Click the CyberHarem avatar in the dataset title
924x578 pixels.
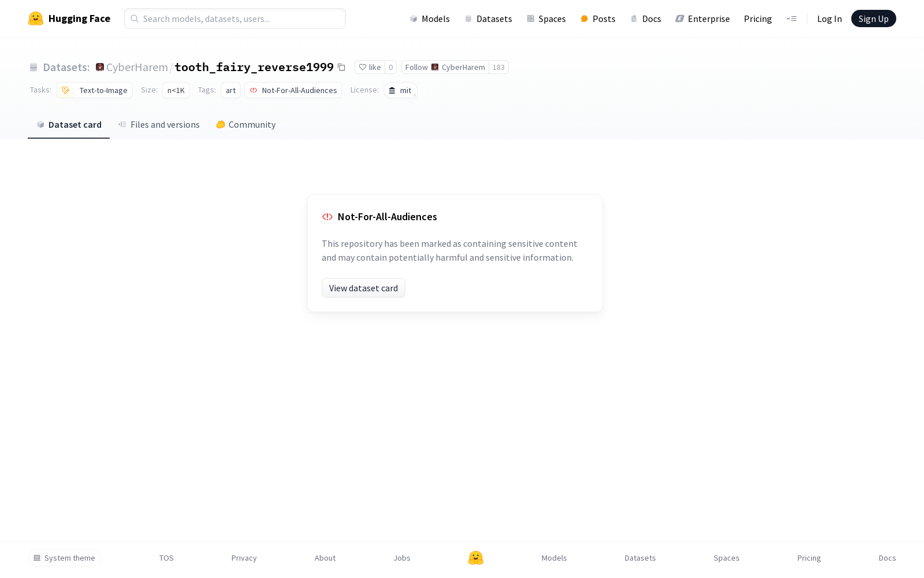[x=100, y=67]
